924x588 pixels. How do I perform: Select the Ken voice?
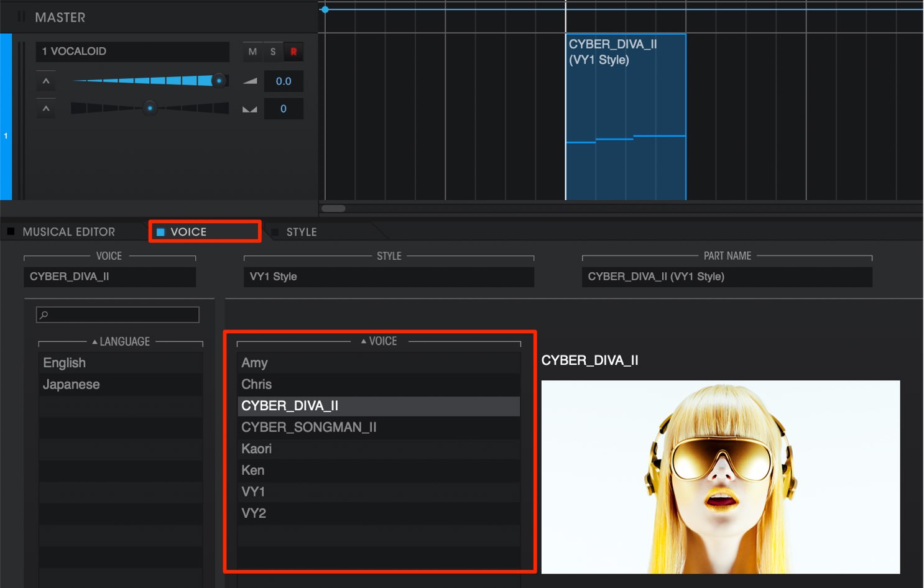coord(379,471)
